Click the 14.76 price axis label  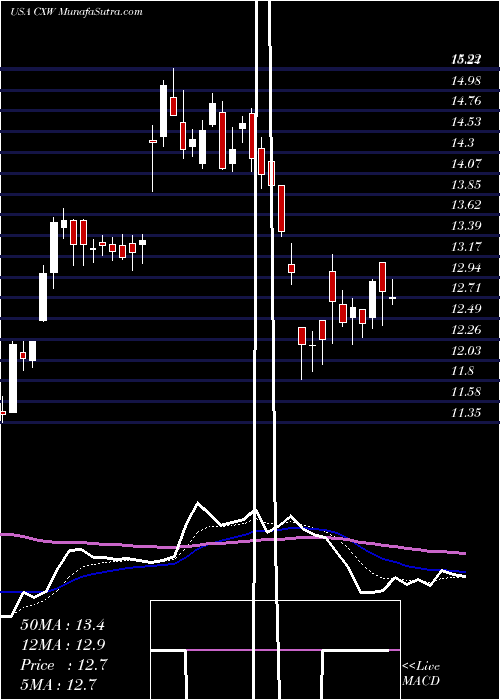[466, 101]
